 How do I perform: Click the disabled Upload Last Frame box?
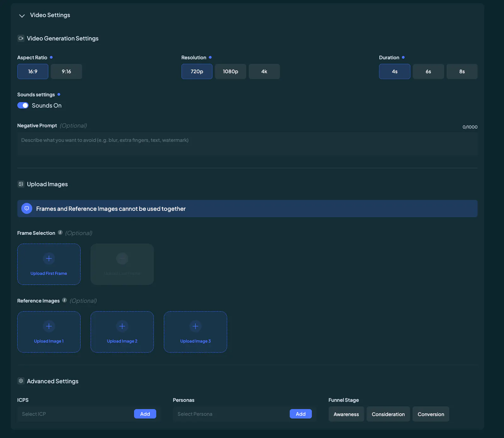point(122,264)
